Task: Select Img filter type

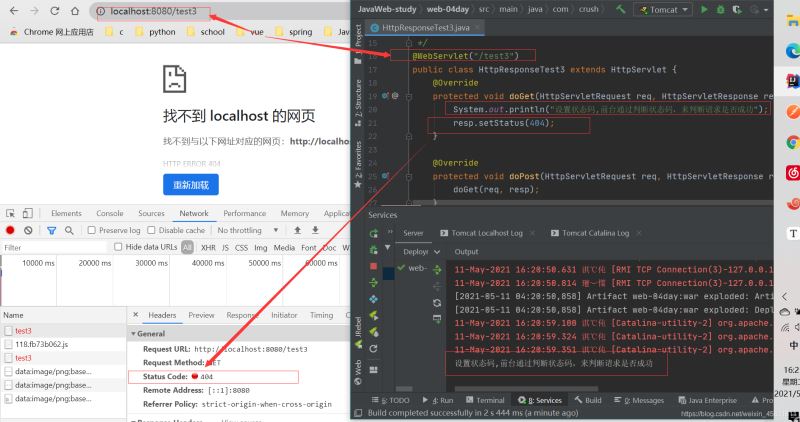Action: click(x=261, y=247)
